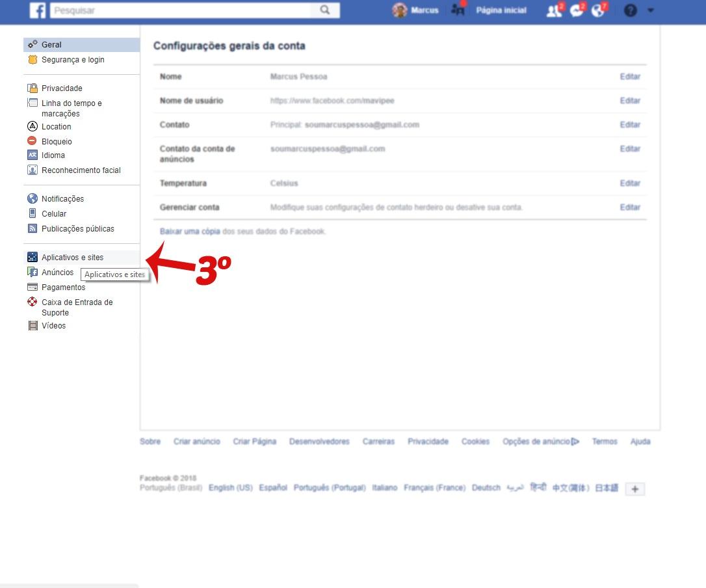Open the Sobre footer link
The height and width of the screenshot is (588, 706).
150,441
